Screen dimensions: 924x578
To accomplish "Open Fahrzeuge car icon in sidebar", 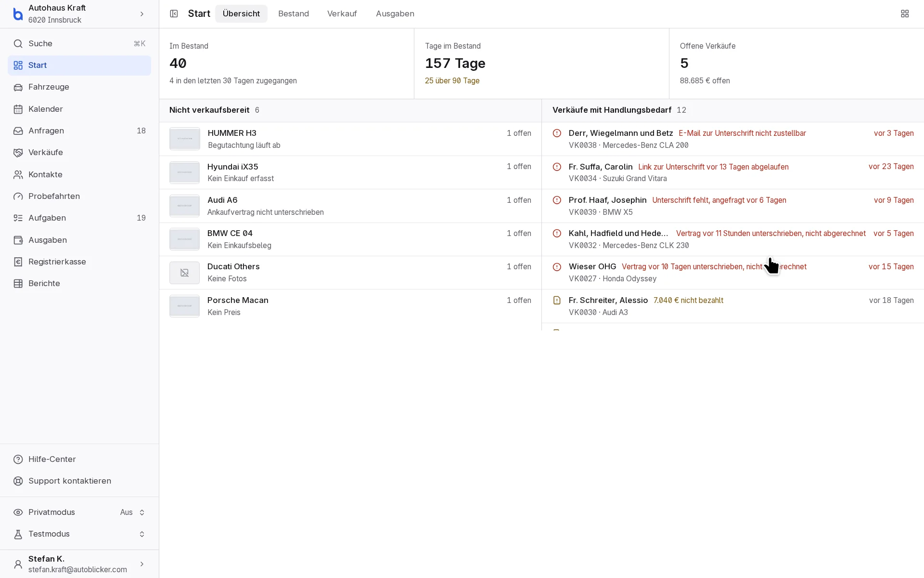I will coord(18,87).
